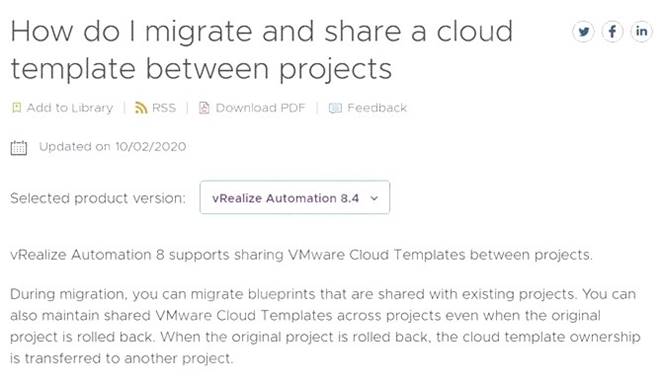The width and height of the screenshot is (661, 384).
Task: Select the 'vRealize Automation 8.4' text in the combo box
Action: pyautogui.click(x=285, y=198)
